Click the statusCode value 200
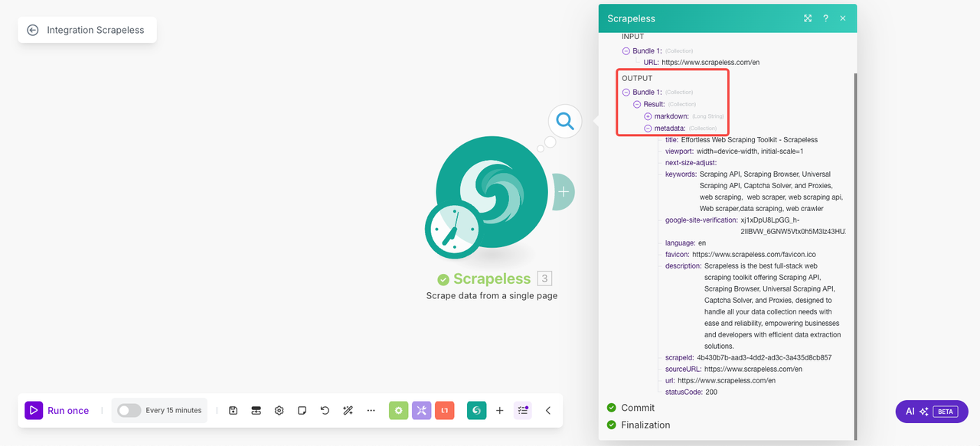The image size is (980, 446). tap(711, 392)
